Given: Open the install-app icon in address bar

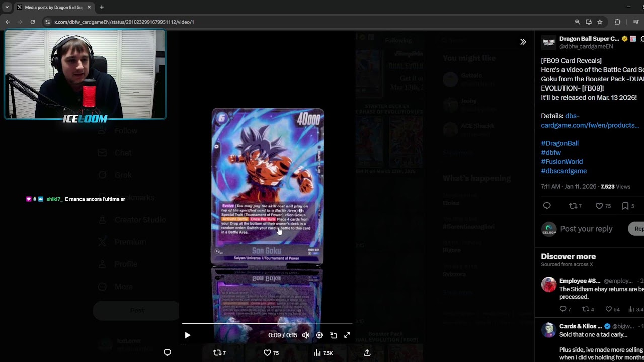Looking at the screenshot, I should [x=589, y=22].
